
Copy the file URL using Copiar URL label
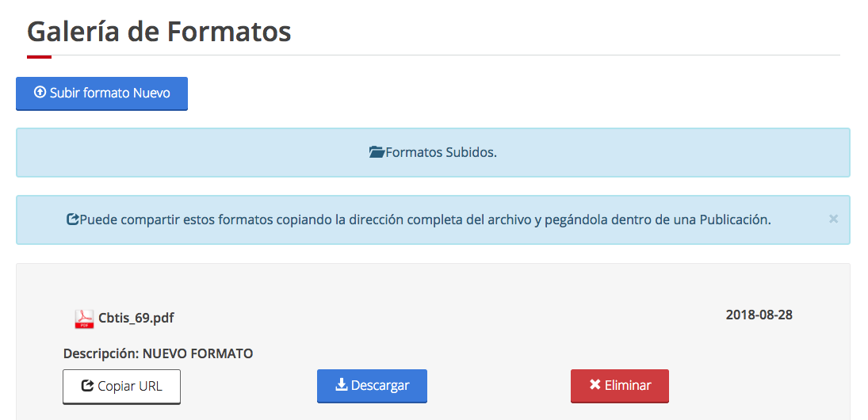pos(130,387)
